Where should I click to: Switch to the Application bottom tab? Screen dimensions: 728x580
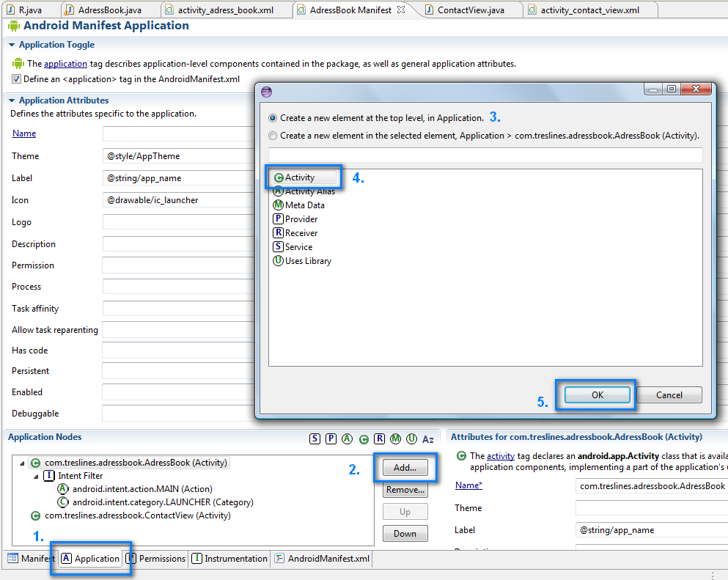pos(90,558)
